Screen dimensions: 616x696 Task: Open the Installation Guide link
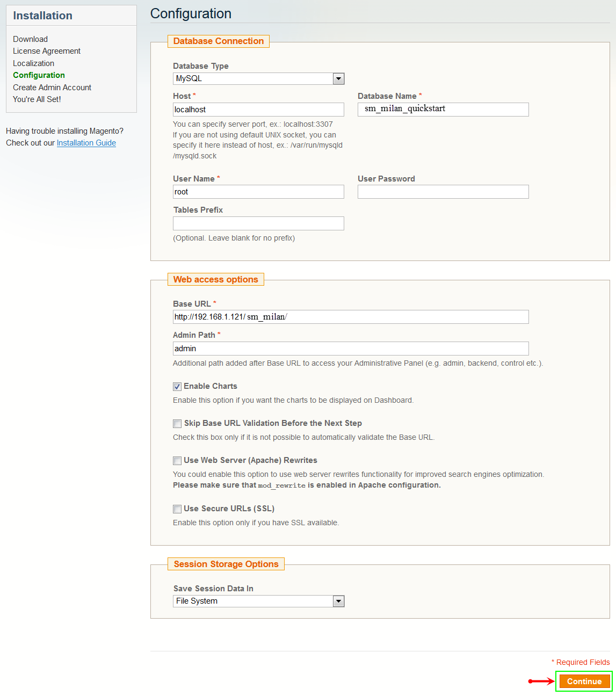[x=86, y=143]
